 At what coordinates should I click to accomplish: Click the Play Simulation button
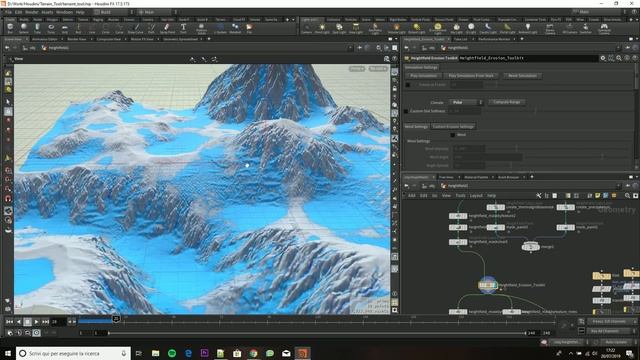click(423, 76)
